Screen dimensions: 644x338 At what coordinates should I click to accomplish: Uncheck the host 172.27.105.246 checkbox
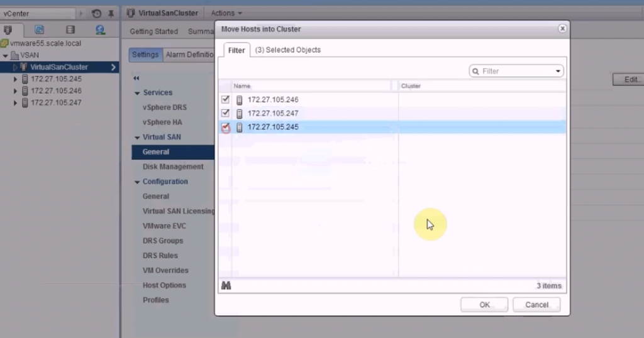coord(226,99)
